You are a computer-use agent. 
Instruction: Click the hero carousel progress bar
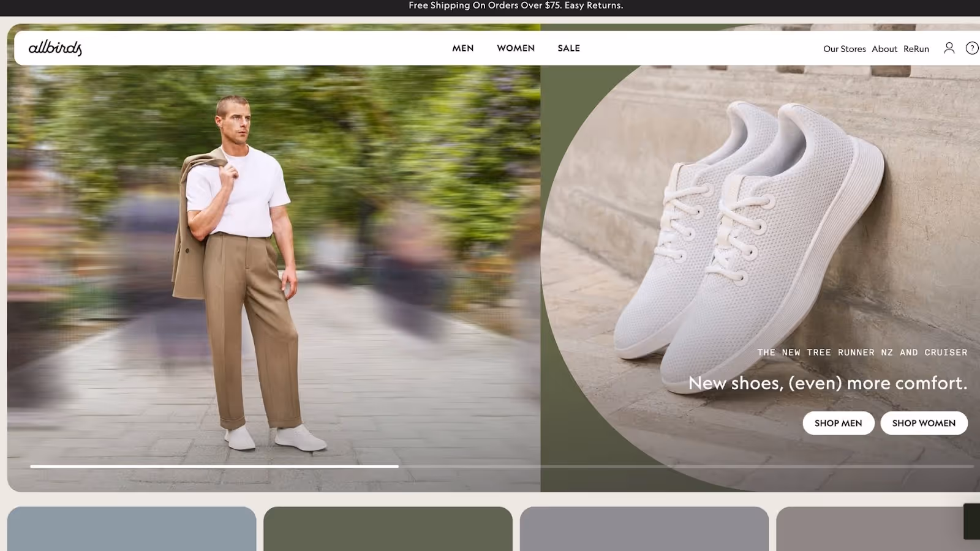click(x=502, y=467)
